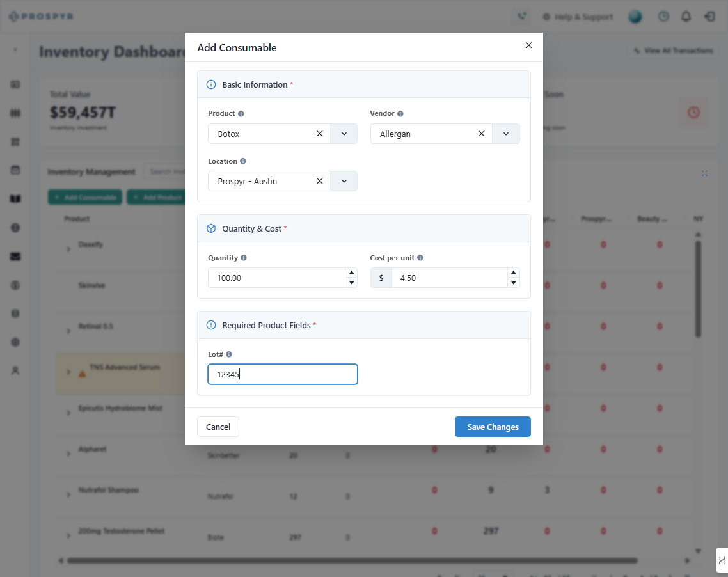728x577 pixels.
Task: Click the vertical table scrollbar
Action: click(698, 288)
